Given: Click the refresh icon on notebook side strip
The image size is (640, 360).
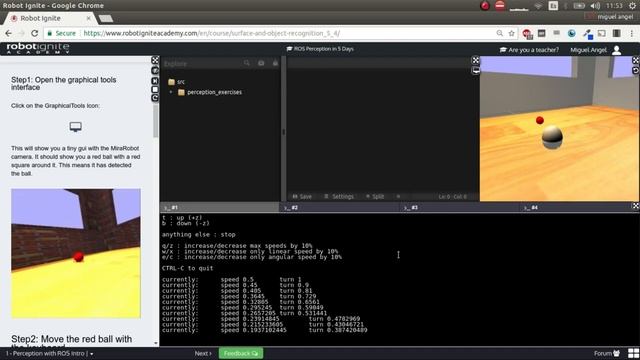Looking at the screenshot, I should point(155,98).
